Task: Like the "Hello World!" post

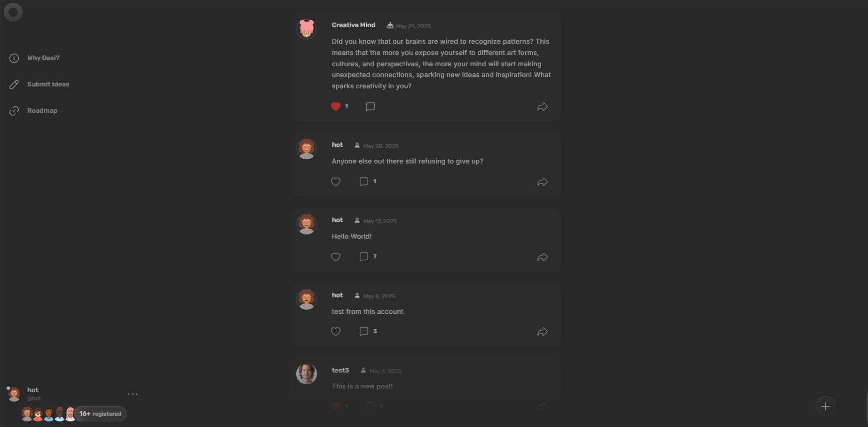Action: coord(335,257)
